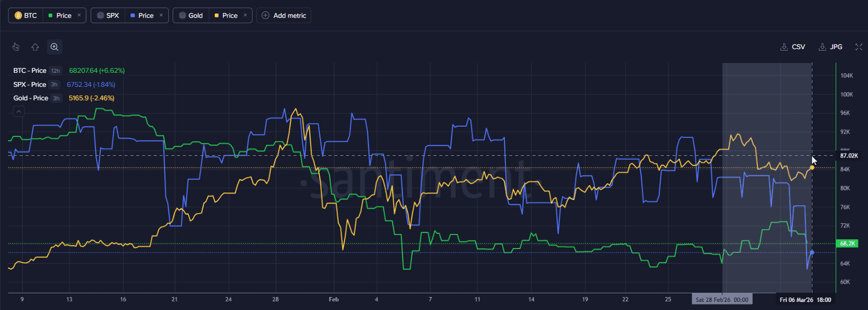Viewport: 868px width, 310px height.
Task: Remove the Gold Price metric
Action: click(245, 15)
